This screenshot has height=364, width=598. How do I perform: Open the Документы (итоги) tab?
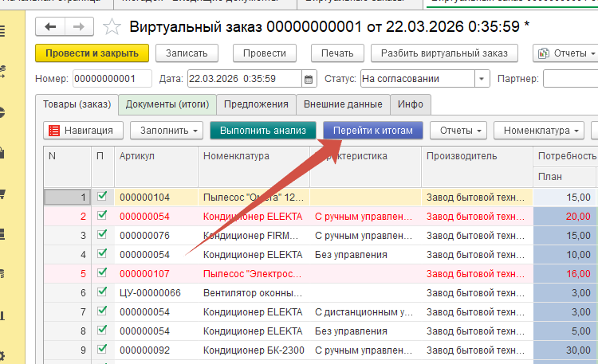click(x=167, y=104)
